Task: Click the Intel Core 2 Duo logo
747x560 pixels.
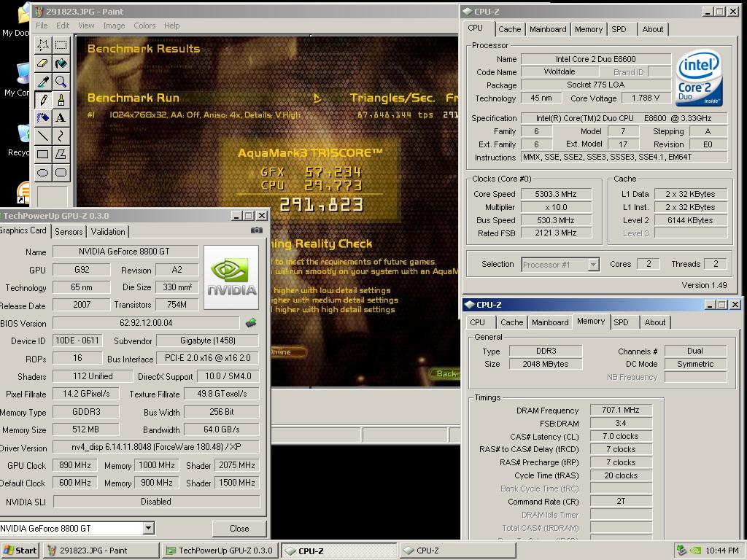Action: coord(700,77)
